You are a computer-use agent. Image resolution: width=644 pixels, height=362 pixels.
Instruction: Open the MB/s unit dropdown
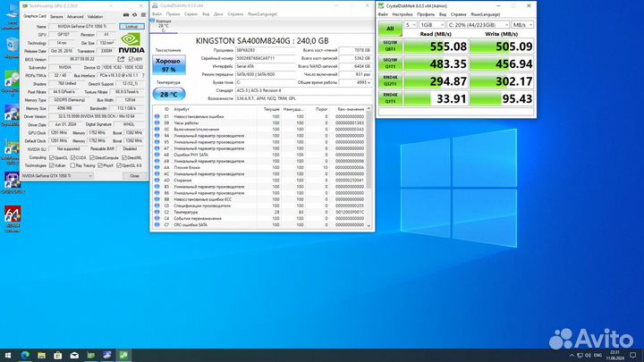[521, 25]
